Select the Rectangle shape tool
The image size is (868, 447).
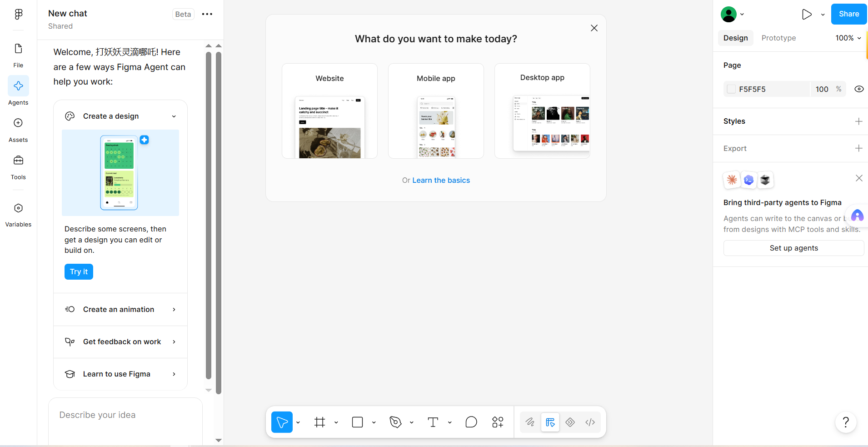pos(358,422)
